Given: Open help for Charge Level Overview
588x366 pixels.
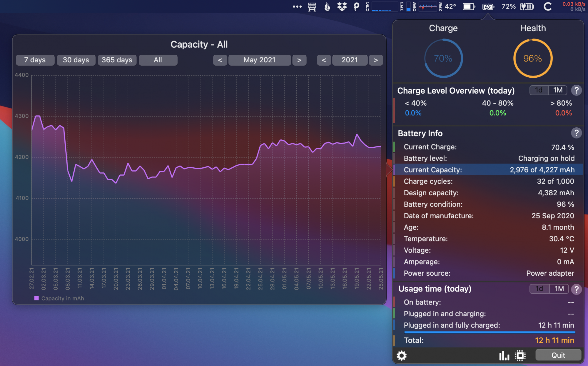Looking at the screenshot, I should point(576,90).
